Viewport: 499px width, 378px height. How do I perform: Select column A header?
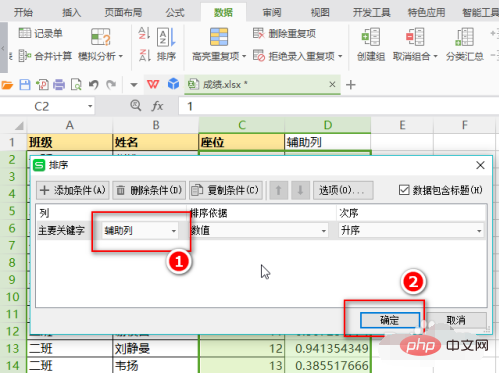[69, 125]
